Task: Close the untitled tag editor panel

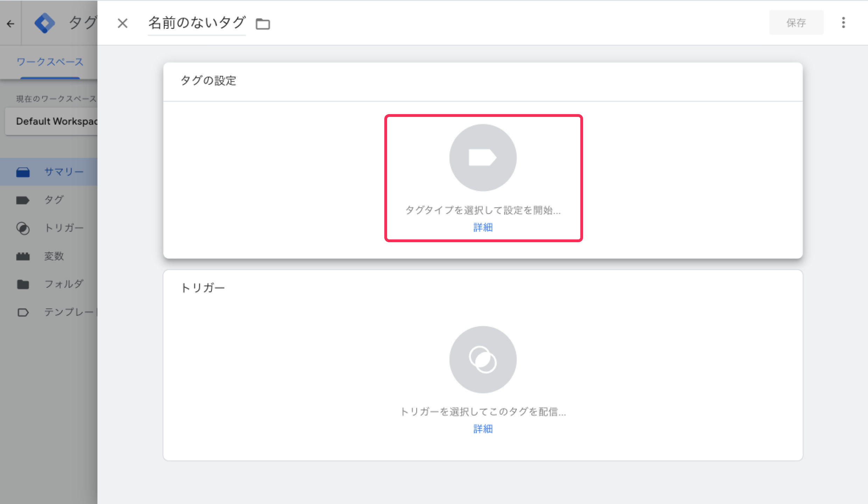Action: (x=122, y=23)
